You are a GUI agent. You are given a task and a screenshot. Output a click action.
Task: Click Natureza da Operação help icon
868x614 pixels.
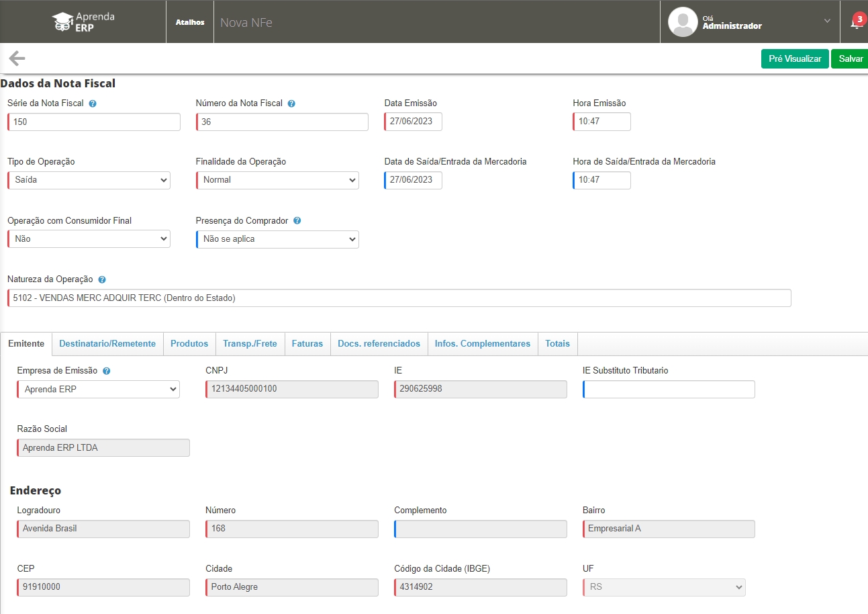coord(102,279)
